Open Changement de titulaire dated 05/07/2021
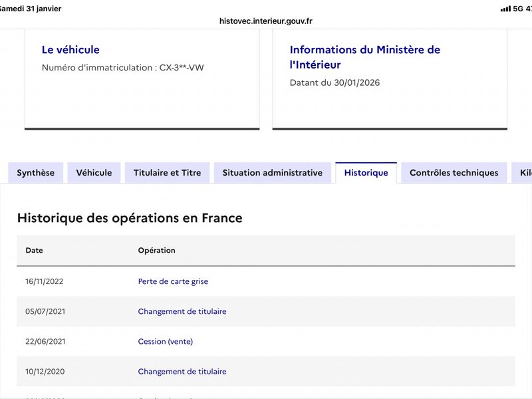Screen dimensions: 532x399 tap(182, 311)
